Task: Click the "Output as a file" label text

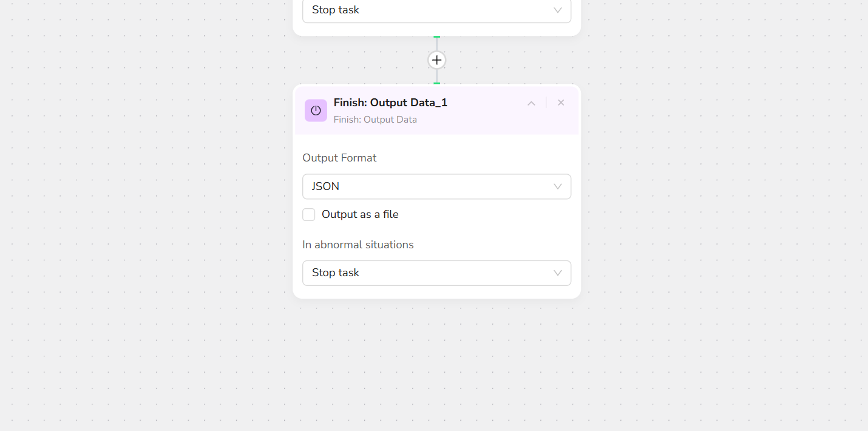Action: click(360, 214)
